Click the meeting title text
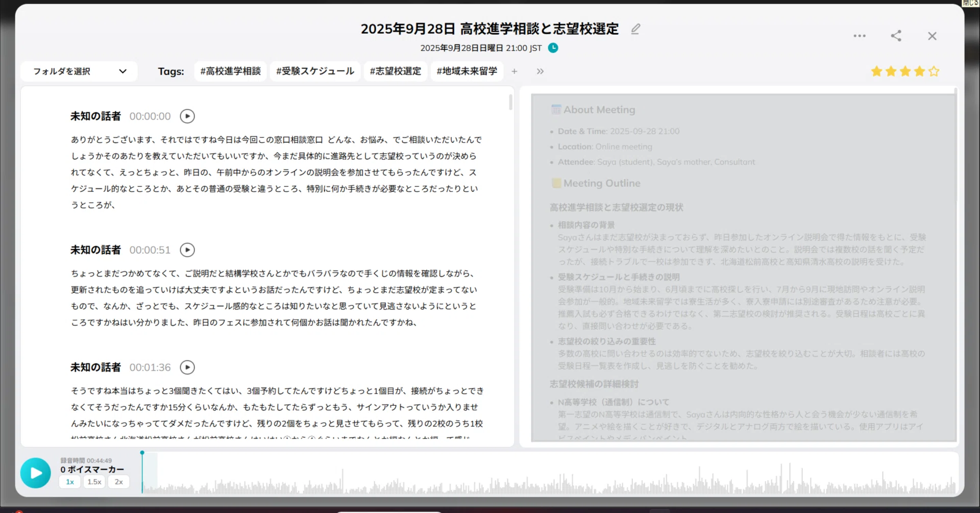This screenshot has height=513, width=980. coord(489,29)
